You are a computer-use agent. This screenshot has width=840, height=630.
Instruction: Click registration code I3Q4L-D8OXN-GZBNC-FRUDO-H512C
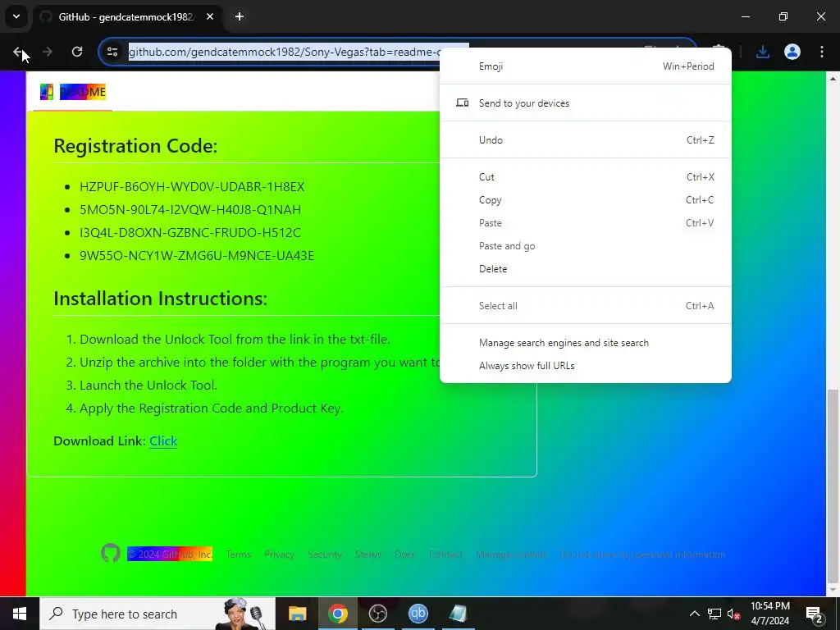(190, 233)
